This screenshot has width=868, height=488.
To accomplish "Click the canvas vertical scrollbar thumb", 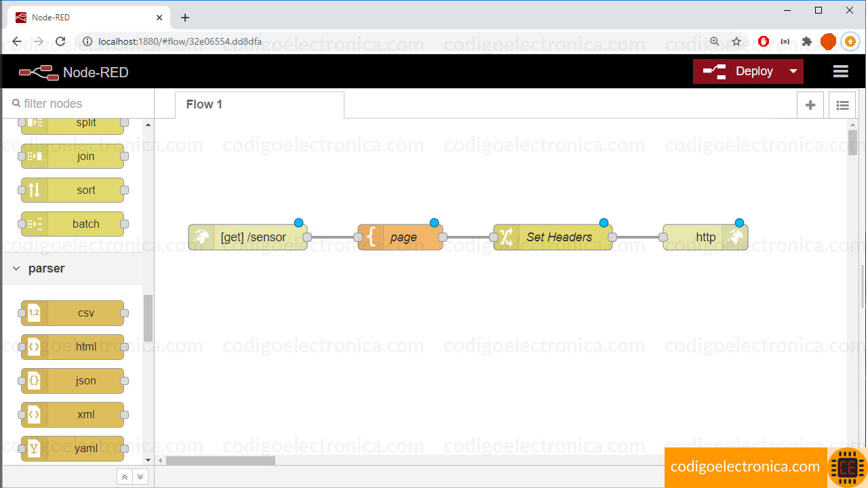I will 852,142.
